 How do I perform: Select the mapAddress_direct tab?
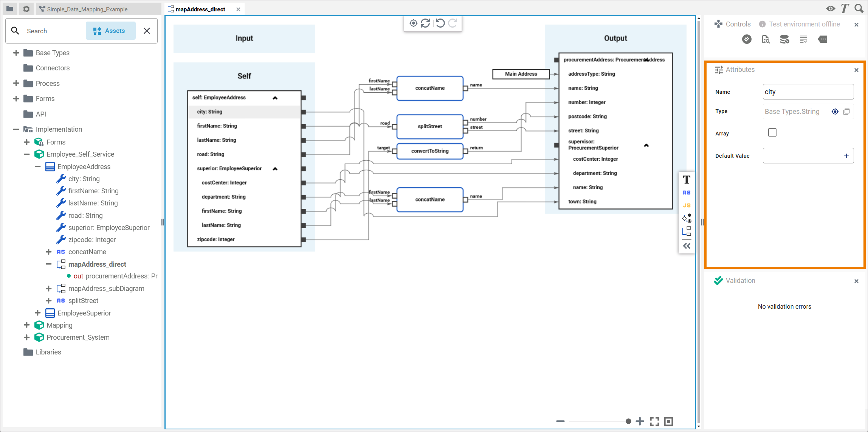point(200,9)
